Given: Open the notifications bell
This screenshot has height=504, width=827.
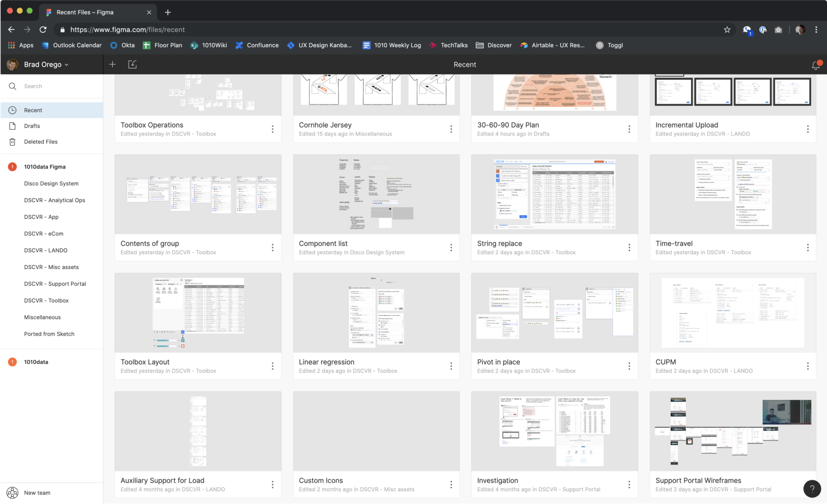Looking at the screenshot, I should tap(815, 65).
